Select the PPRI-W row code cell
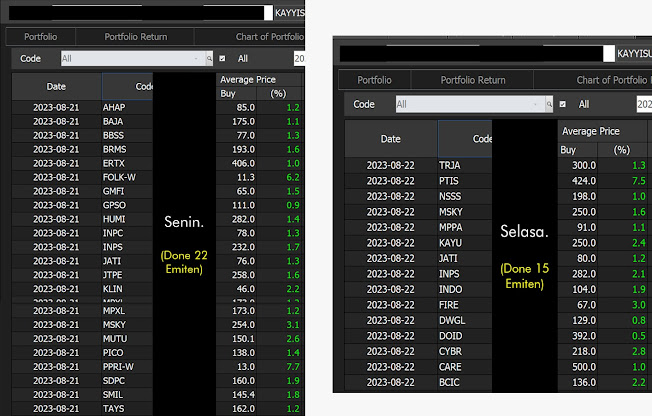652x416 pixels. pyautogui.click(x=127, y=366)
